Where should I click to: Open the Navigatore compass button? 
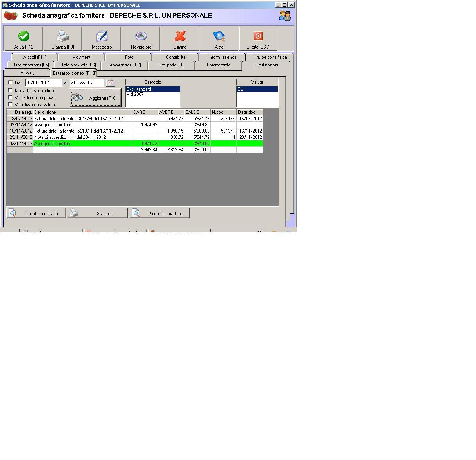coord(141,39)
